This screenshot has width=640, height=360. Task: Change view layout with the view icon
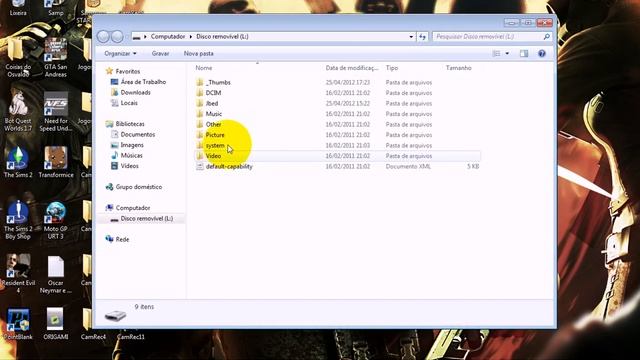497,53
